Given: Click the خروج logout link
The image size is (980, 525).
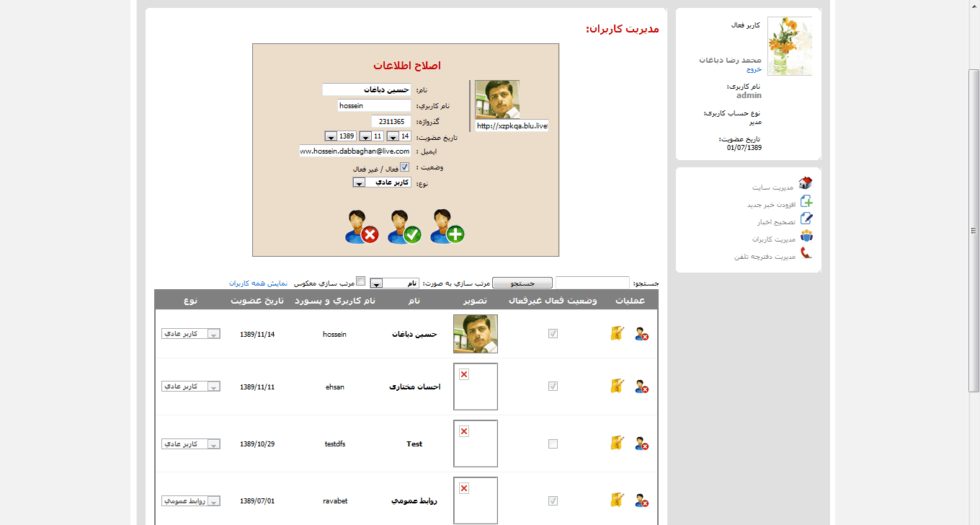Looking at the screenshot, I should coord(754,70).
